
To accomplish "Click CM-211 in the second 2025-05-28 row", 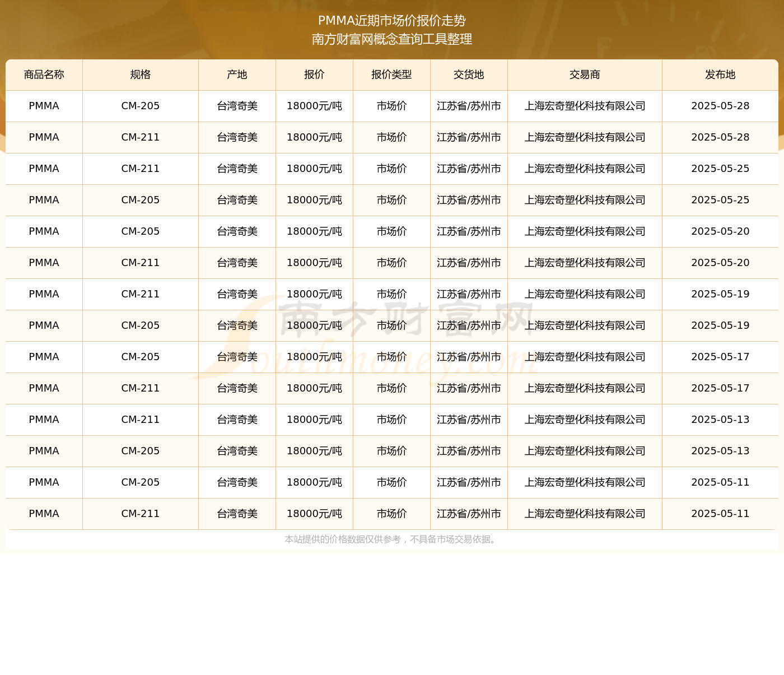I will [141, 137].
